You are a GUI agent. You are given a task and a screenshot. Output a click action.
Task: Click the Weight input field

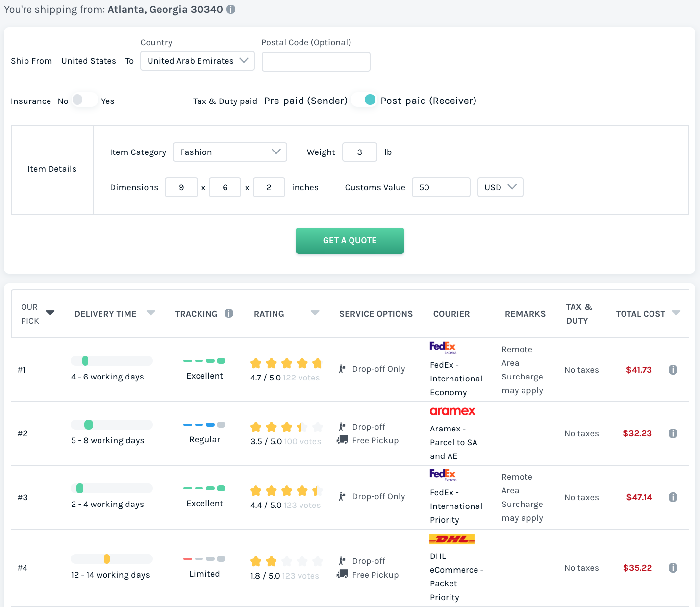360,152
